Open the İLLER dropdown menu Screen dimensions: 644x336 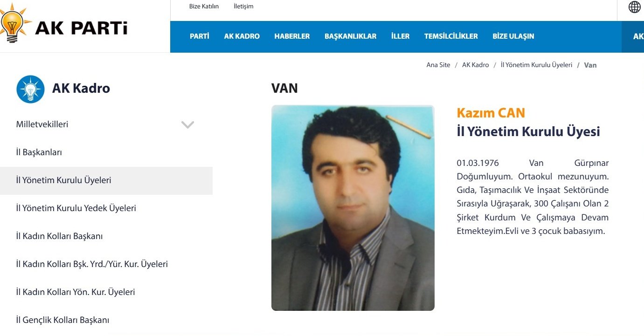point(400,36)
